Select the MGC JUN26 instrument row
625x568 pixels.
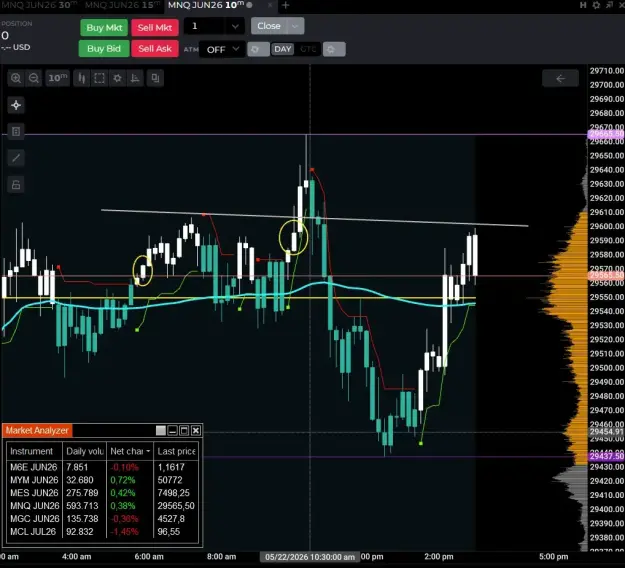pyautogui.click(x=102, y=519)
